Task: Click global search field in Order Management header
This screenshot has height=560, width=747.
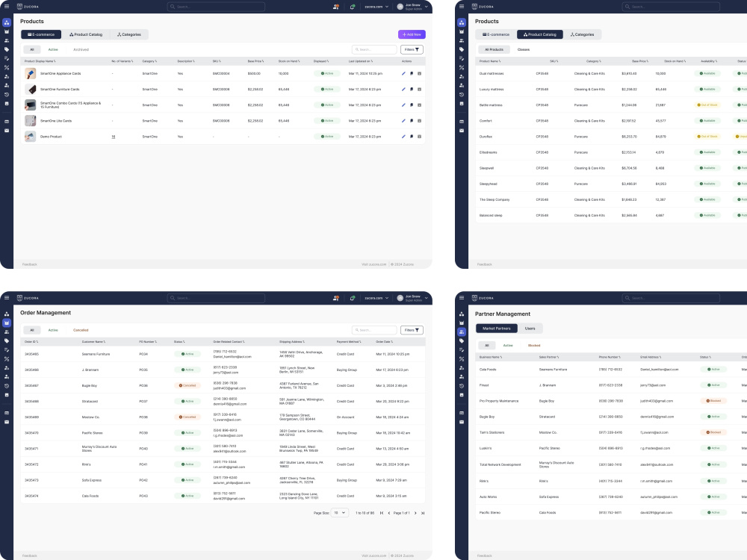Action: 217,298
